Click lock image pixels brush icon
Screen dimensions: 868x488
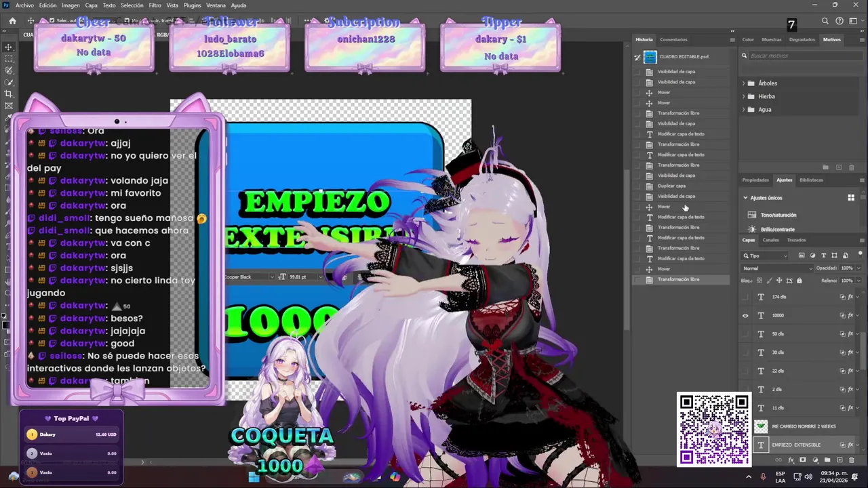click(x=768, y=281)
